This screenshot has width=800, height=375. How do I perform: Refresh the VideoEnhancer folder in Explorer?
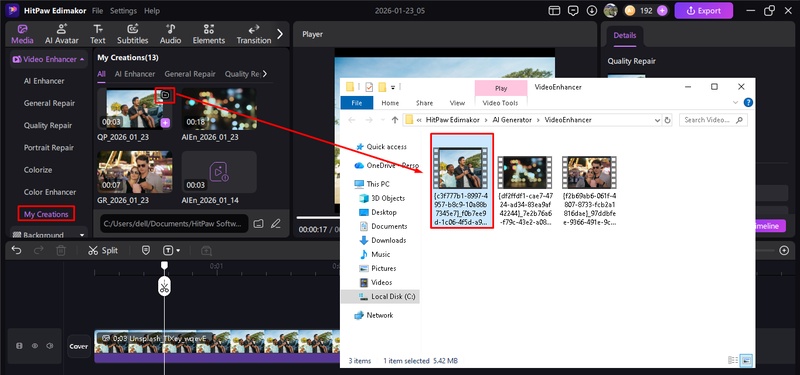[668, 120]
